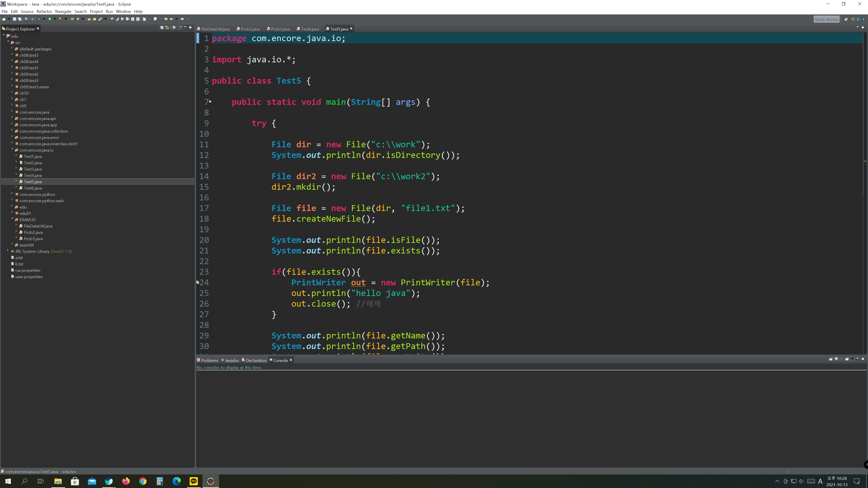Open the Refactor menu
Image resolution: width=868 pixels, height=488 pixels.
click(44, 12)
